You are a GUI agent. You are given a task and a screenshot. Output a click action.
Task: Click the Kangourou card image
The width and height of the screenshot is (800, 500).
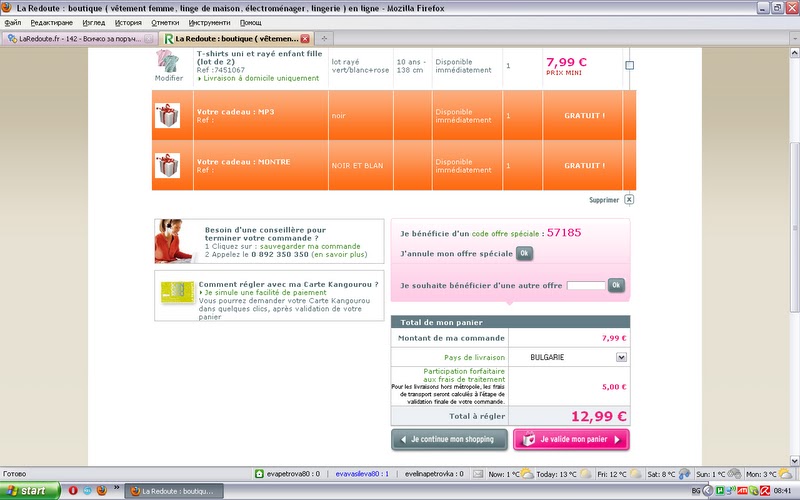177,291
